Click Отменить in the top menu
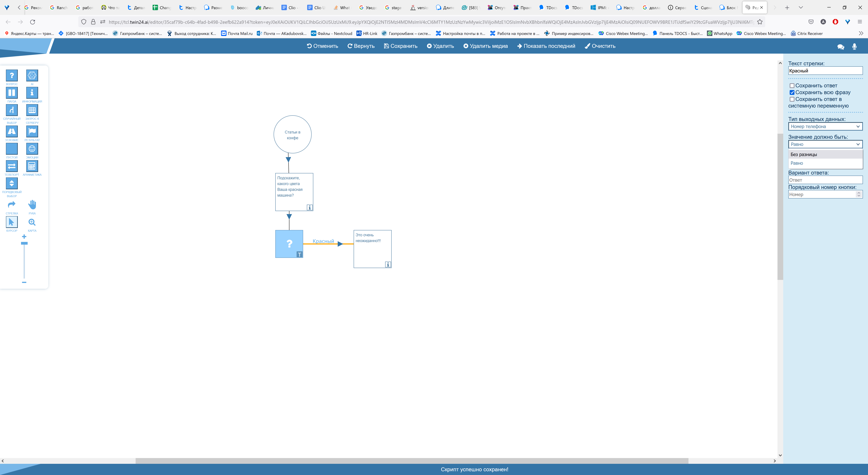This screenshot has height=475, width=868. pos(322,46)
